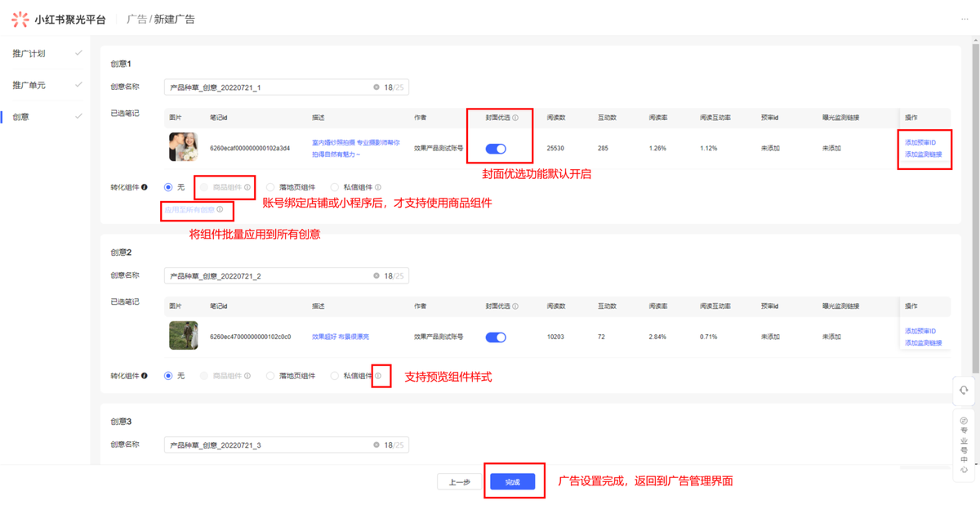980x505 pixels.
Task: Click 添加监测链接 link in 创意2 row
Action: click(x=923, y=342)
